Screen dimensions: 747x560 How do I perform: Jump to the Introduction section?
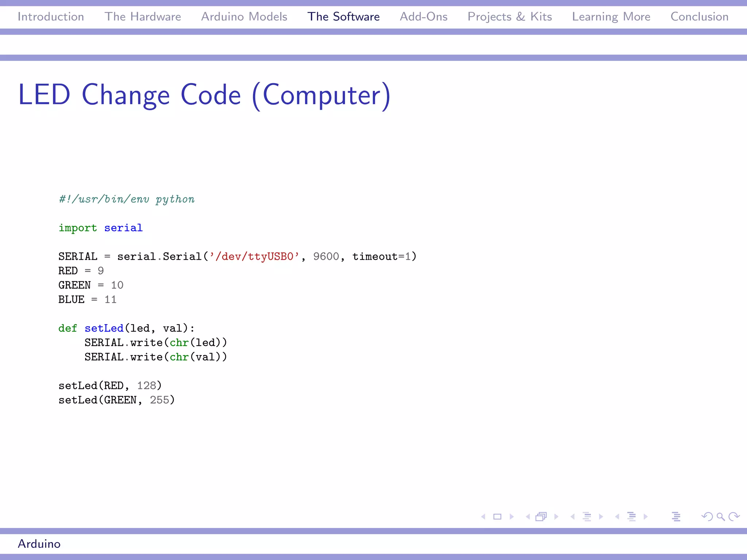tap(51, 17)
